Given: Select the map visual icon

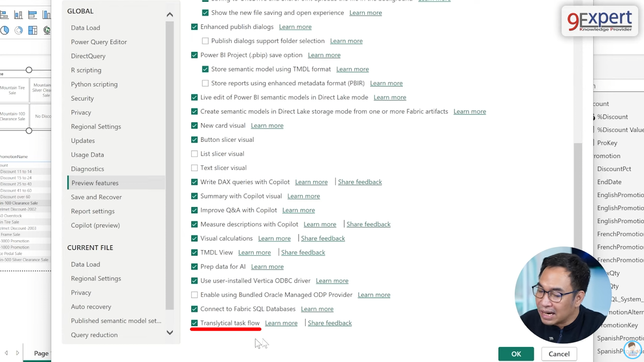Looking at the screenshot, I should coord(47,30).
